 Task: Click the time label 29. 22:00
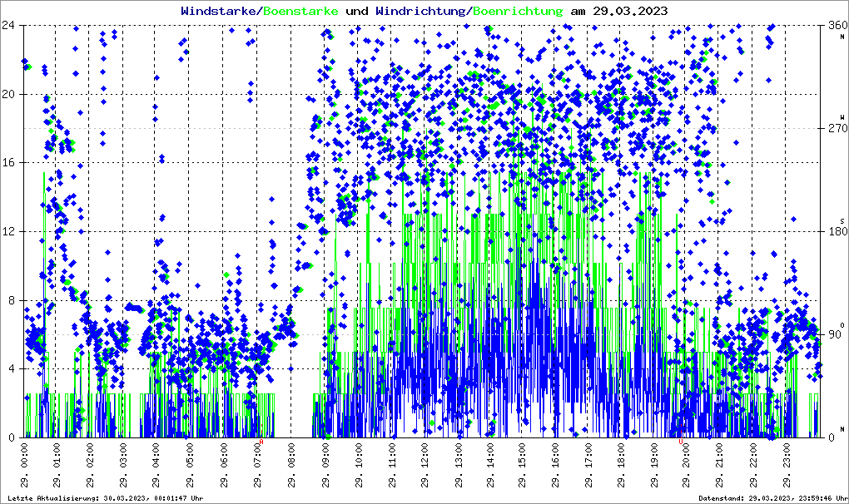753,465
